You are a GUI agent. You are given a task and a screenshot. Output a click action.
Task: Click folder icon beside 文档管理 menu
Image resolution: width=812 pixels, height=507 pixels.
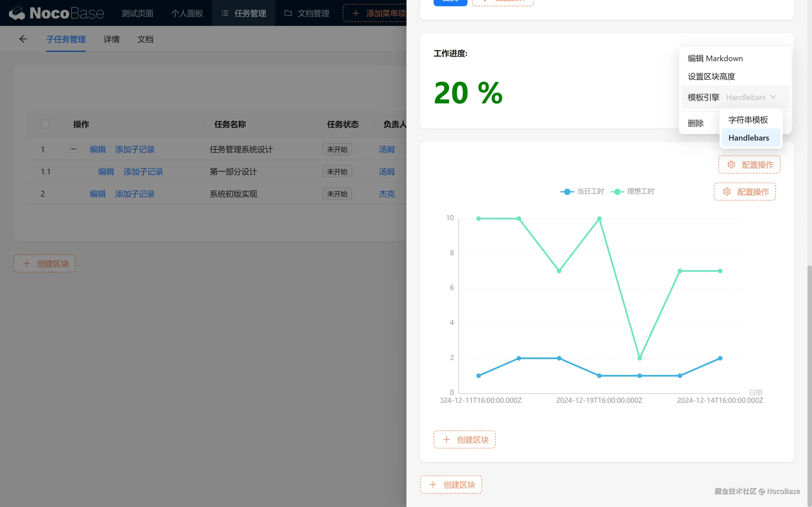coord(288,13)
